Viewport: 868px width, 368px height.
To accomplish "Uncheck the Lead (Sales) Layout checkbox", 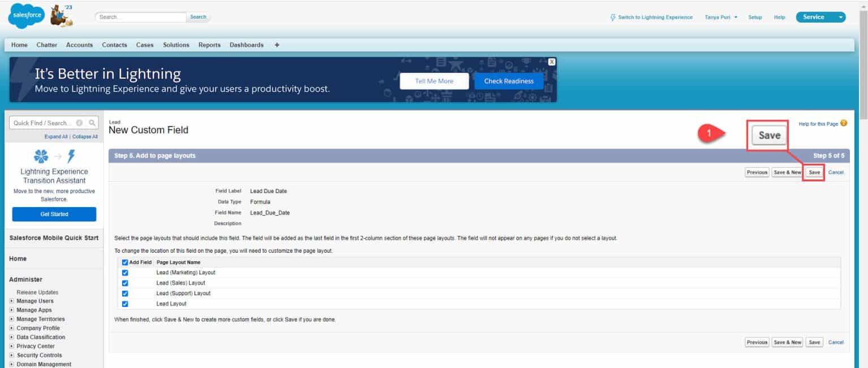I will [125, 283].
